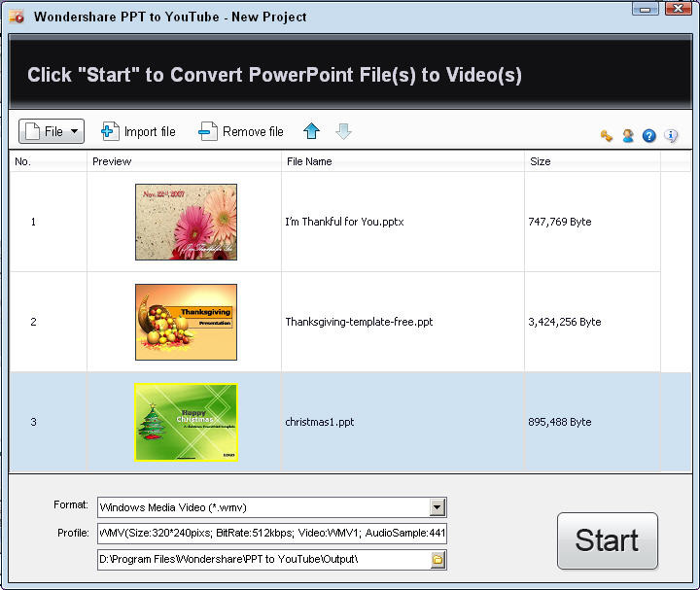This screenshot has height=590, width=700.
Task: Expand the Format dropdown arrow
Action: [x=437, y=507]
